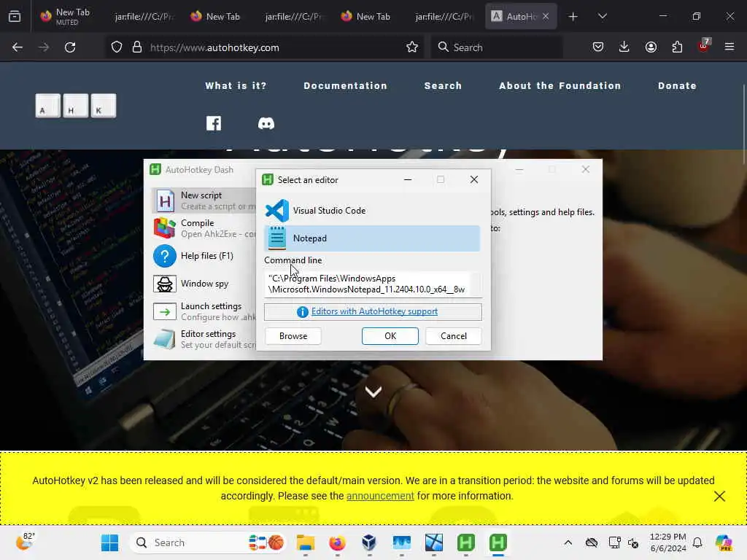
Task: Show site information via padlock icon
Action: [137, 47]
